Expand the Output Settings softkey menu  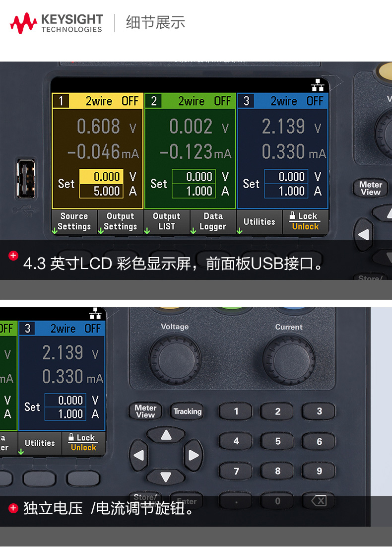(x=120, y=221)
